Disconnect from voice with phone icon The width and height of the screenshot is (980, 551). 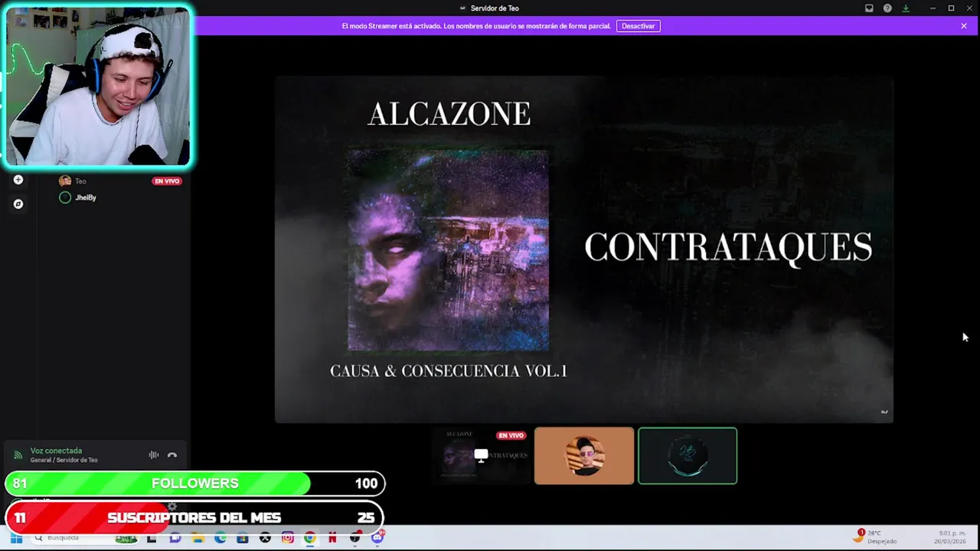click(172, 455)
